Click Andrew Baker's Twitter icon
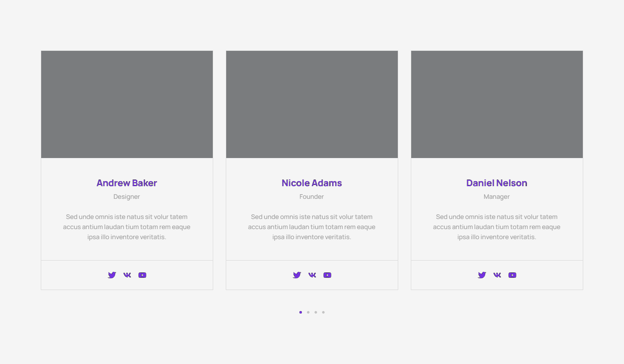Image resolution: width=624 pixels, height=364 pixels. click(x=112, y=275)
